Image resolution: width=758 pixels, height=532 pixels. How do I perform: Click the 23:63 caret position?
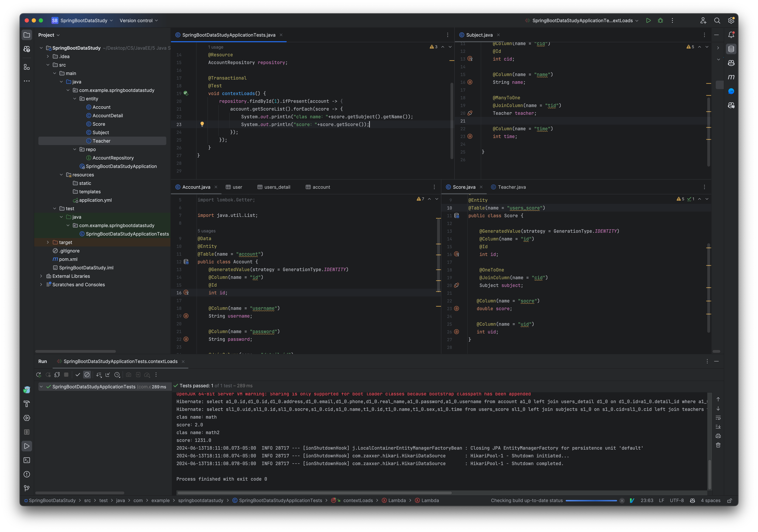click(x=647, y=501)
